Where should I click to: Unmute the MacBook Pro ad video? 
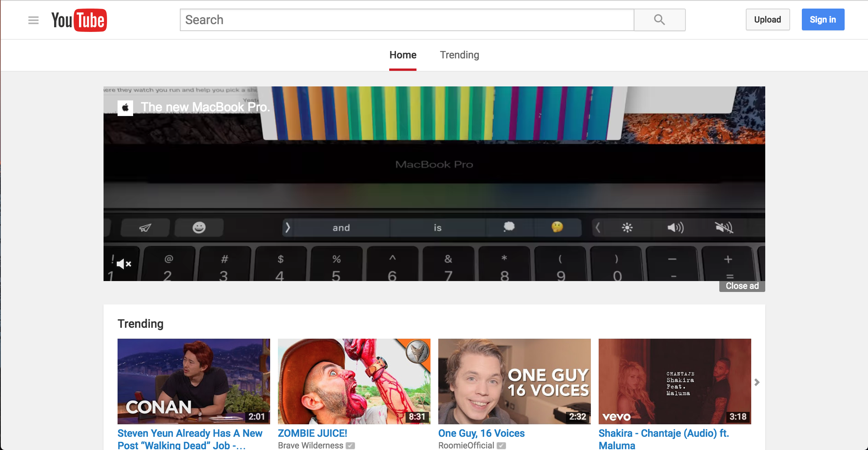coord(124,264)
